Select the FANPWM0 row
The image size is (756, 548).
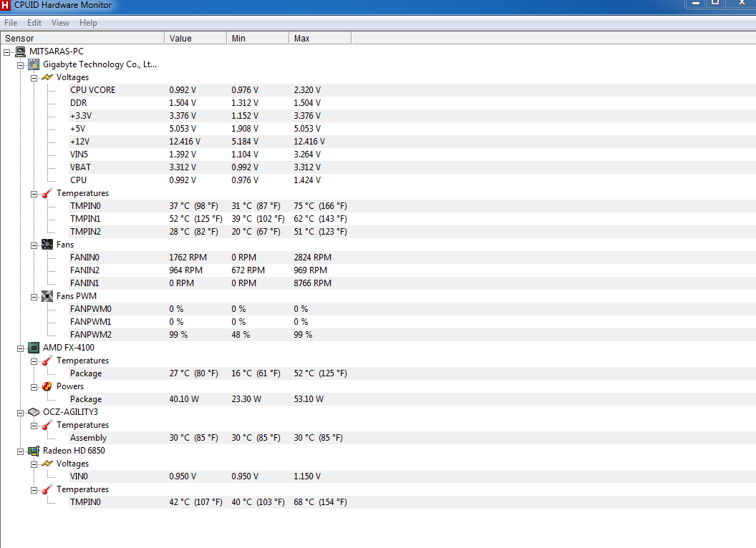click(x=412, y=309)
